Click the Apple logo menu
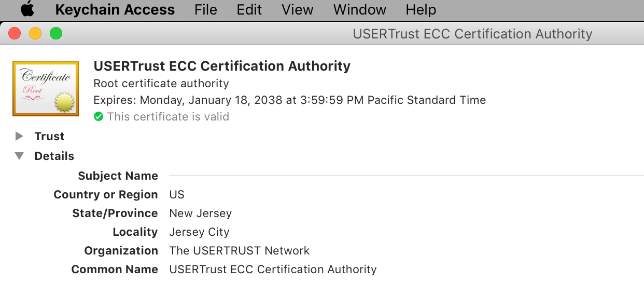 click(x=27, y=9)
